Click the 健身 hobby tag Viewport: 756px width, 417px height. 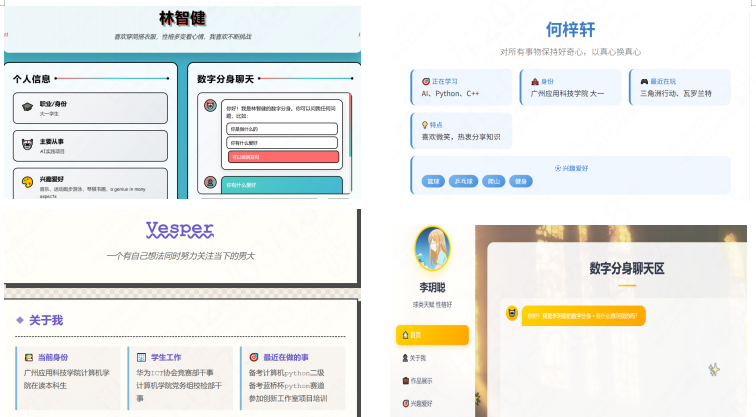[x=521, y=181]
